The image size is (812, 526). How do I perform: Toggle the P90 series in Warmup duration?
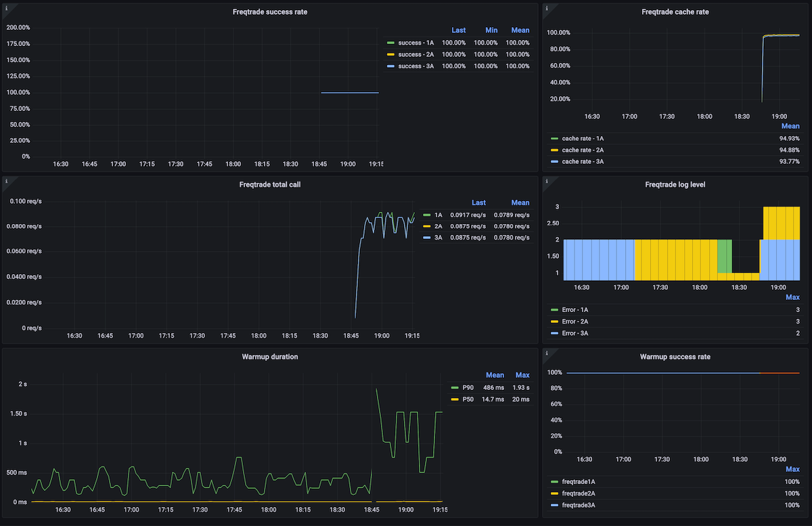tap(468, 388)
